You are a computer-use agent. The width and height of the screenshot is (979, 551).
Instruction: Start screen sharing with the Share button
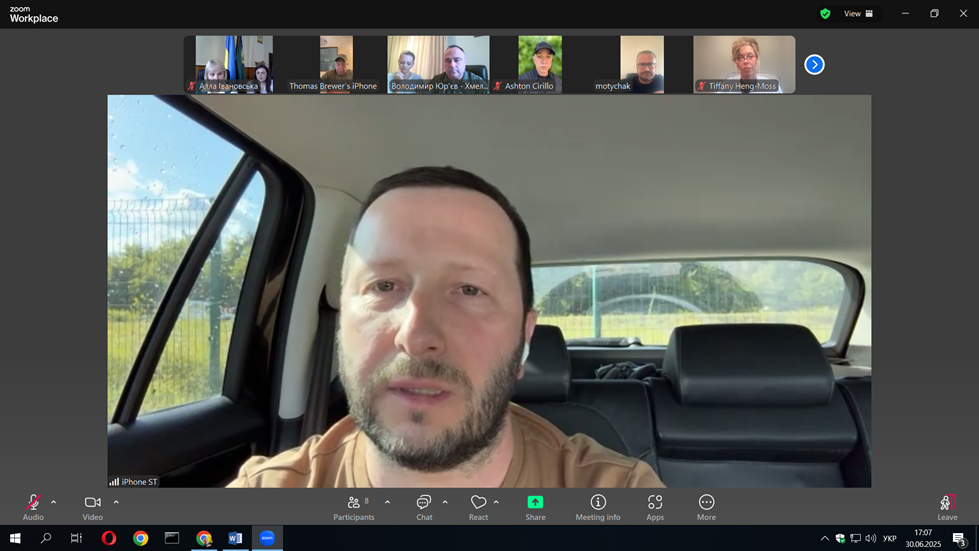point(535,506)
